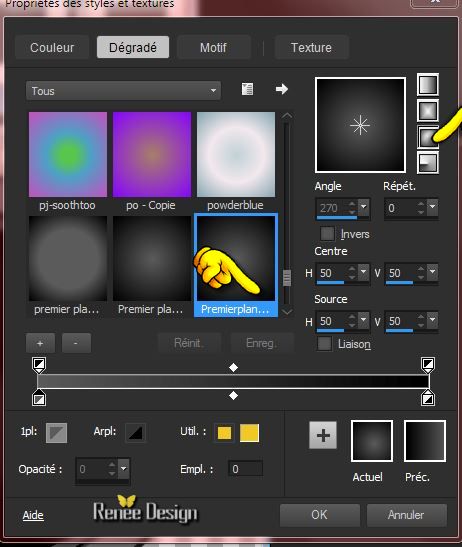Open the Répét. value dropdown
462x547 pixels.
(433, 207)
